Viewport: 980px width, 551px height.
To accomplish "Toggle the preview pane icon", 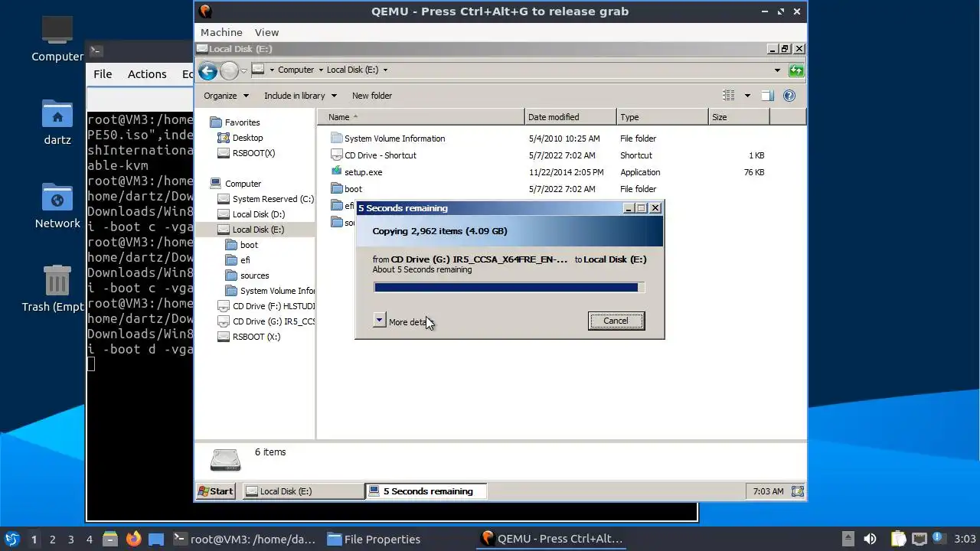I will [x=767, y=96].
